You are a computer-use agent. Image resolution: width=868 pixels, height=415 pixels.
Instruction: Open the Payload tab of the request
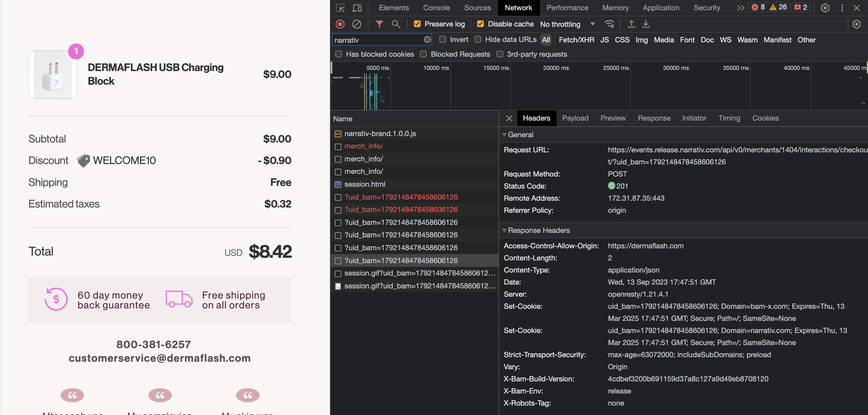tap(575, 118)
